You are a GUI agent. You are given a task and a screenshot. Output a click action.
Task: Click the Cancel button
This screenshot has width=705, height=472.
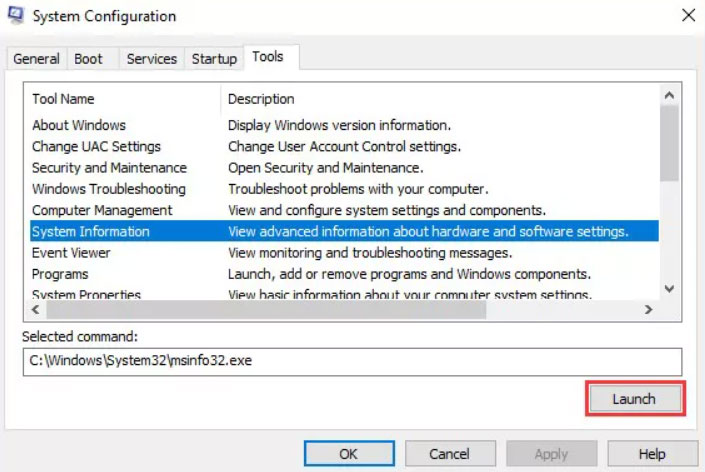click(450, 454)
